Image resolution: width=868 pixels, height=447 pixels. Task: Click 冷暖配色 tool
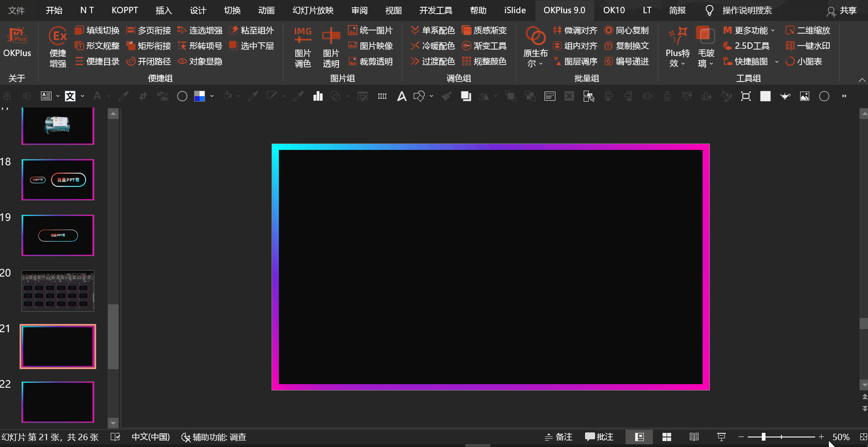tap(433, 46)
